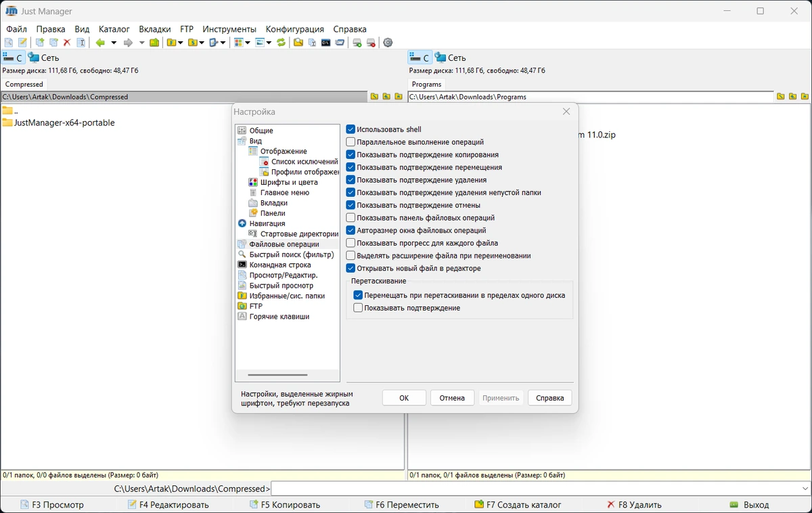This screenshot has height=513, width=812.
Task: Go back with the green left arrow
Action: 100,43
